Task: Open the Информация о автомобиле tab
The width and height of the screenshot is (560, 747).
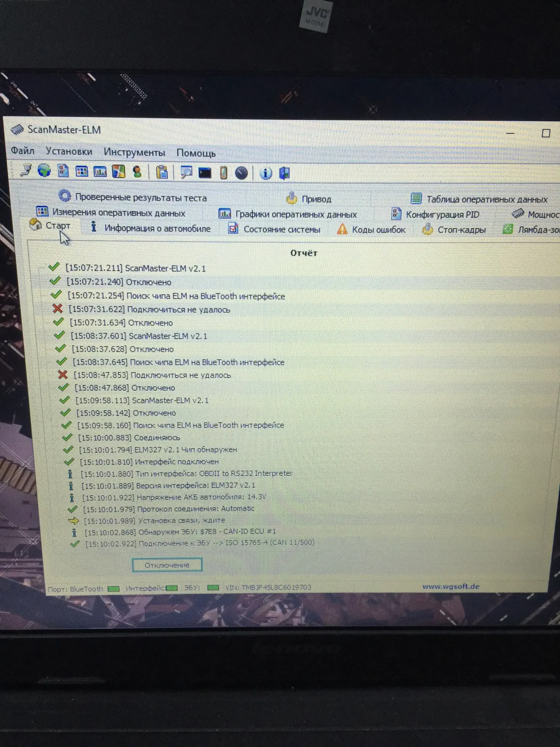Action: coord(151,228)
